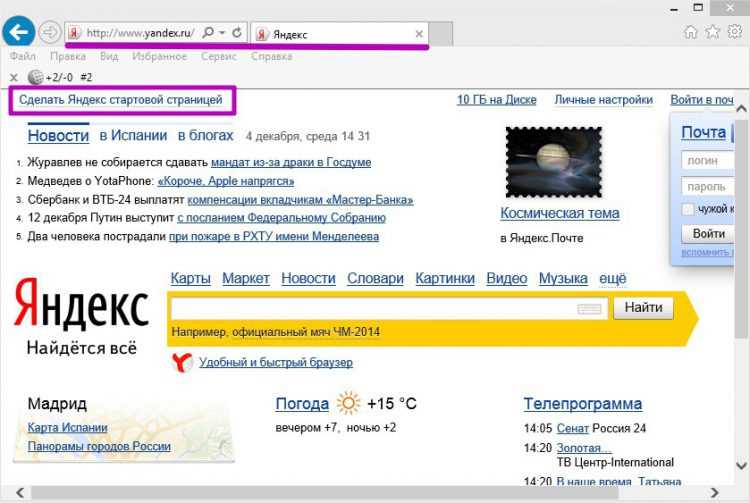Click the browser Forward arrow button
Image resolution: width=750 pixels, height=503 pixels.
point(49,32)
